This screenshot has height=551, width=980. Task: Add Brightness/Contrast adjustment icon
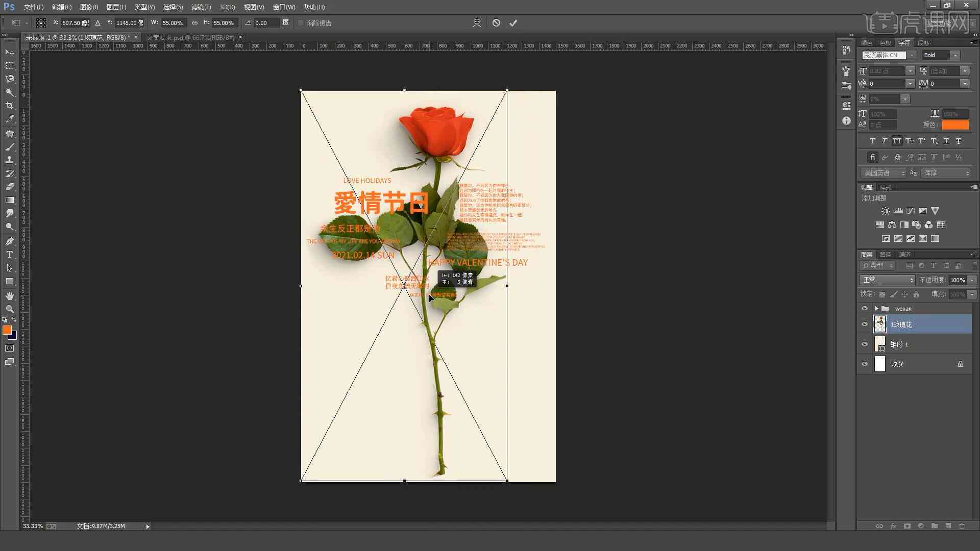tap(886, 211)
